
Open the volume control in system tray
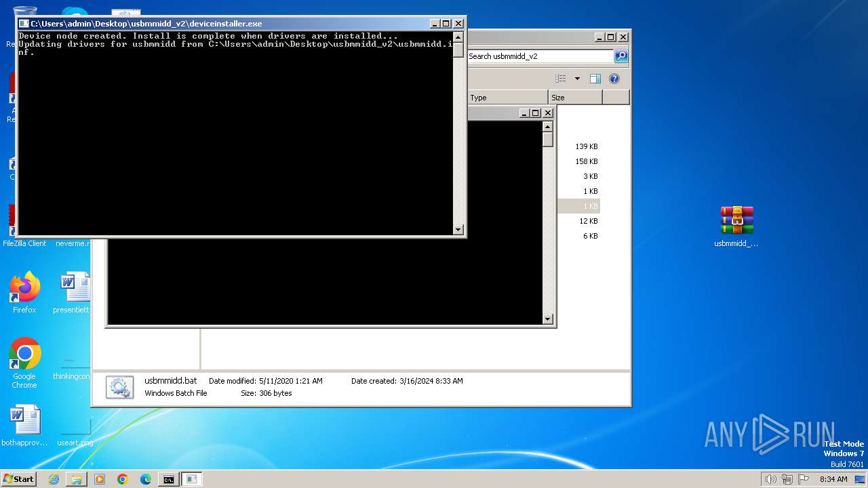771,479
